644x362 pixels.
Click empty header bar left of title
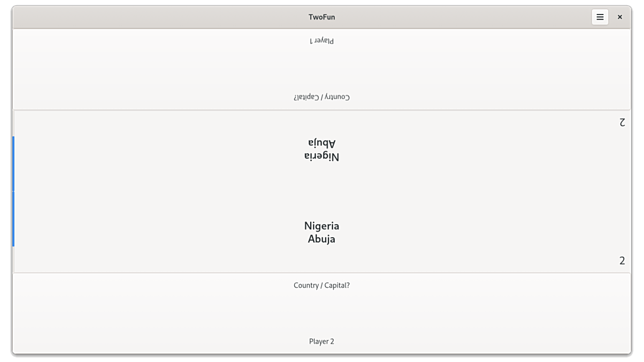coord(155,17)
